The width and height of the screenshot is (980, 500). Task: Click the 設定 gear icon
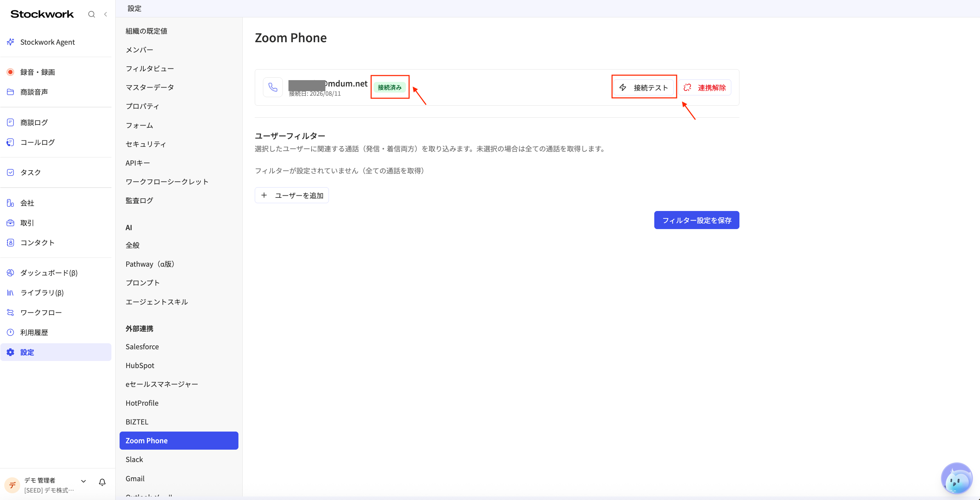click(x=11, y=352)
